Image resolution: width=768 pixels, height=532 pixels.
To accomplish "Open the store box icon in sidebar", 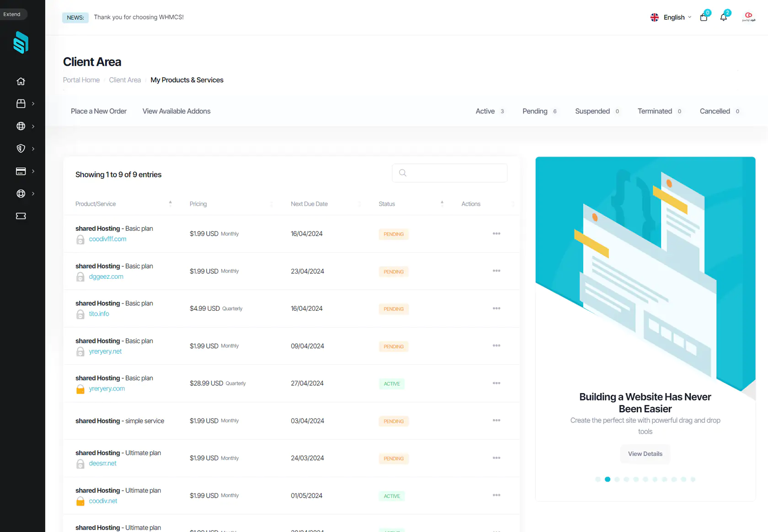I will 21,104.
